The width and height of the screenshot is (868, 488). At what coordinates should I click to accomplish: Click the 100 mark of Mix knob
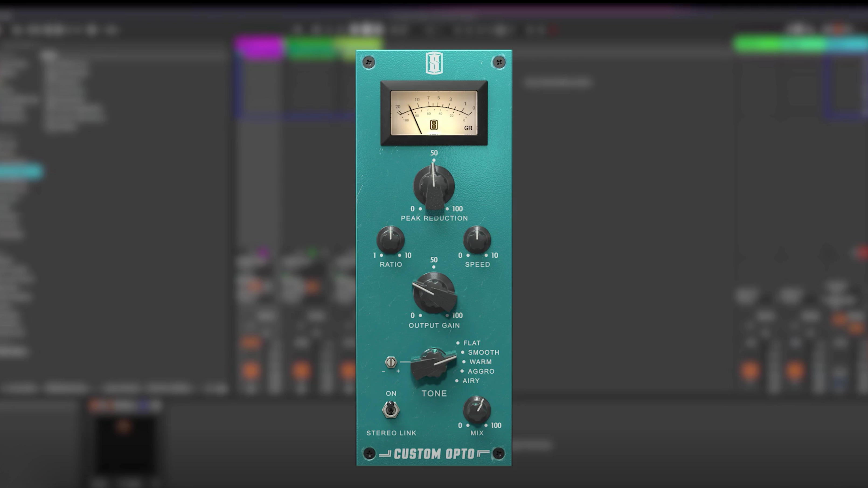point(496,425)
